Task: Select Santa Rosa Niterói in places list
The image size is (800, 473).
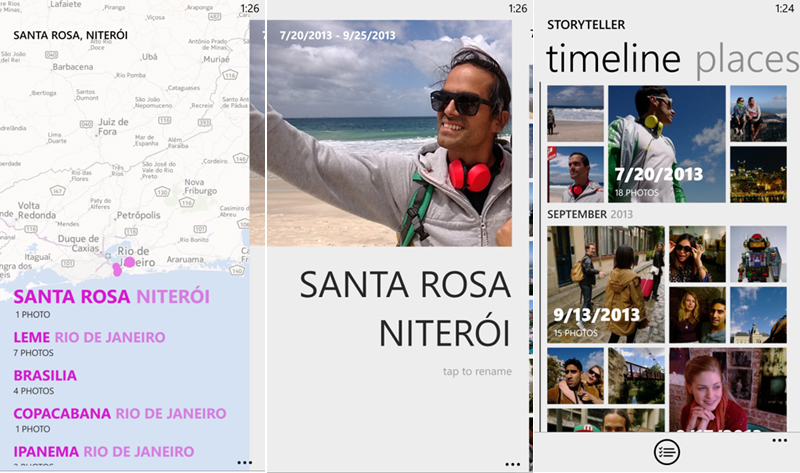Action: (111, 297)
